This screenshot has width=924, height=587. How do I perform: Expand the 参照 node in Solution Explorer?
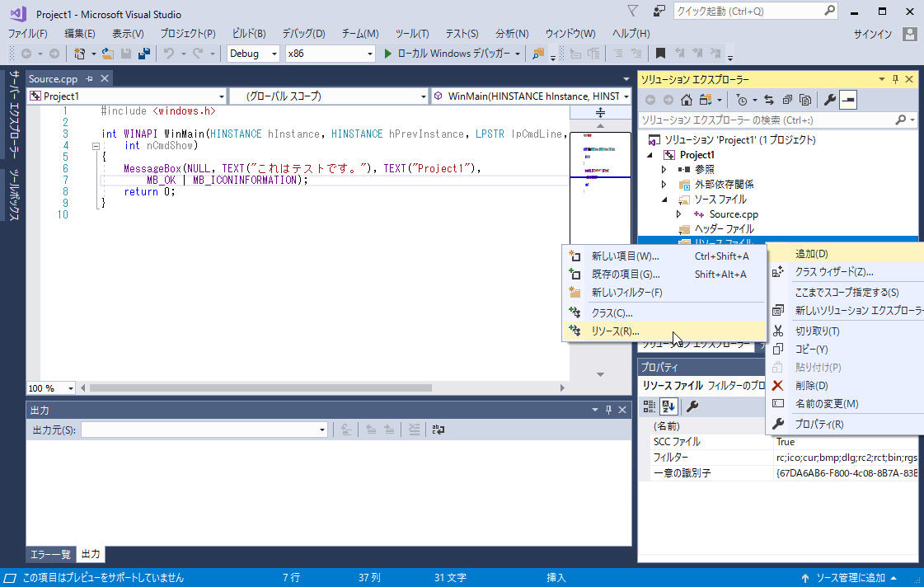(x=664, y=170)
